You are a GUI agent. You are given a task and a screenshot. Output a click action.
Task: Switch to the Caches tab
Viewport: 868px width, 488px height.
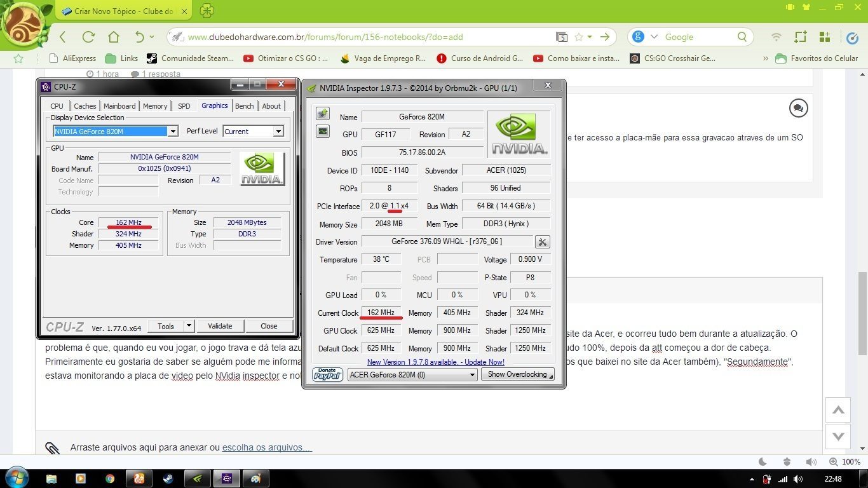85,106
